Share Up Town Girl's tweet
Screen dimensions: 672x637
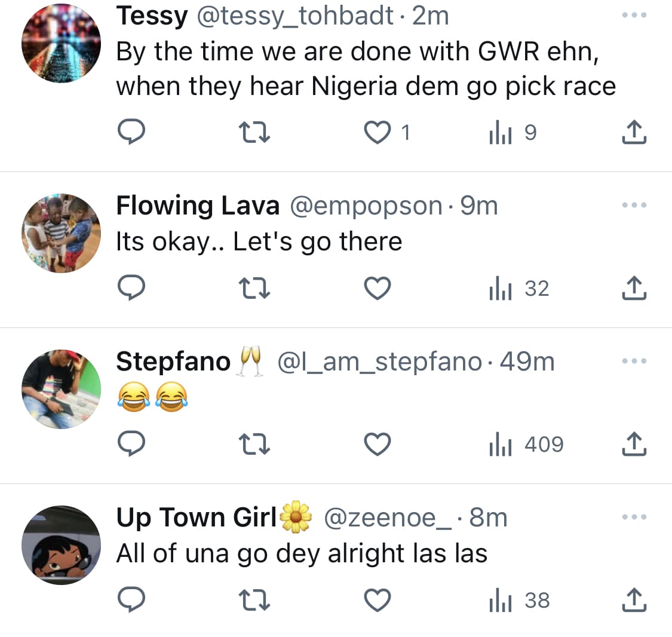tap(634, 601)
